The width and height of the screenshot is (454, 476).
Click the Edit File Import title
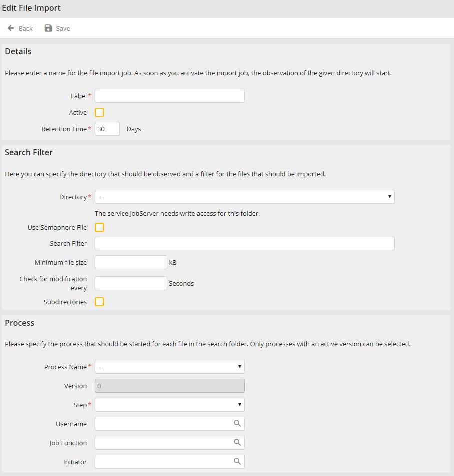(31, 8)
